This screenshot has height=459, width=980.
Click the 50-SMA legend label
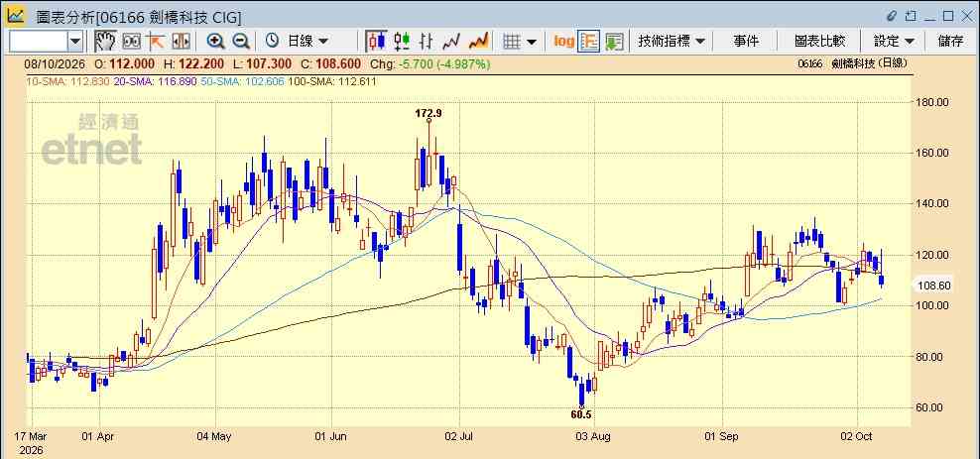point(242,81)
